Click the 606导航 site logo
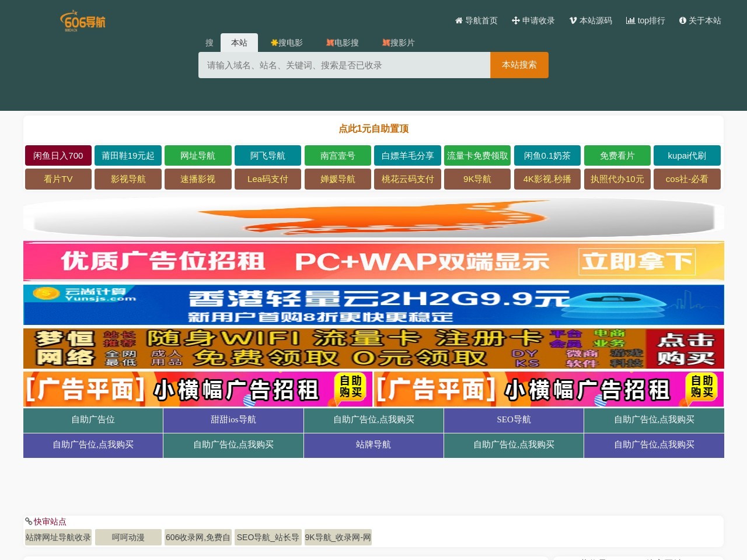The image size is (747, 560). click(x=83, y=21)
